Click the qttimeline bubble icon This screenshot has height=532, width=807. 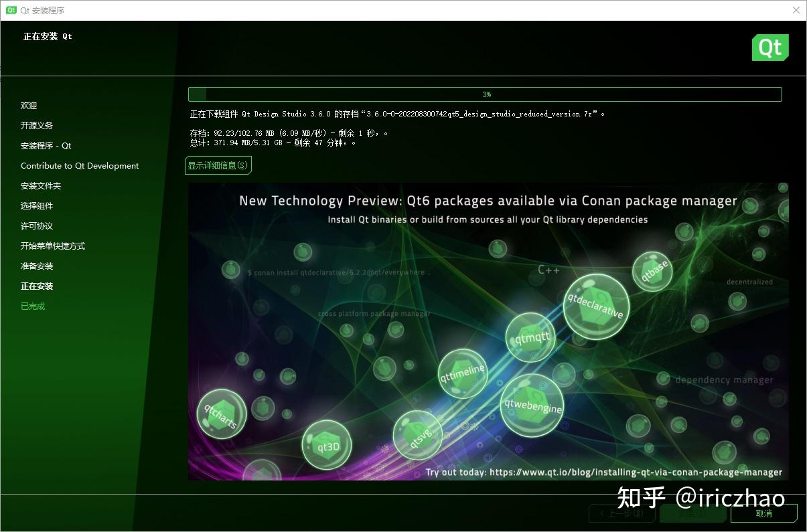[463, 373]
